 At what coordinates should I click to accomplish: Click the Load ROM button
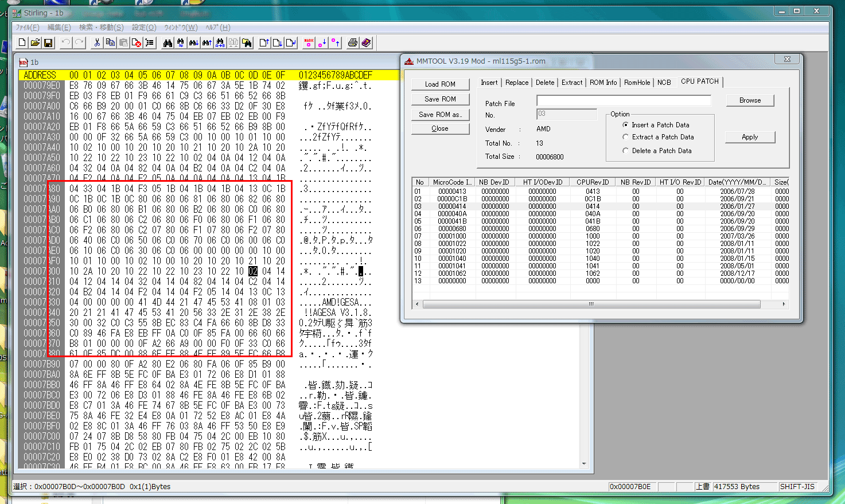(x=441, y=84)
